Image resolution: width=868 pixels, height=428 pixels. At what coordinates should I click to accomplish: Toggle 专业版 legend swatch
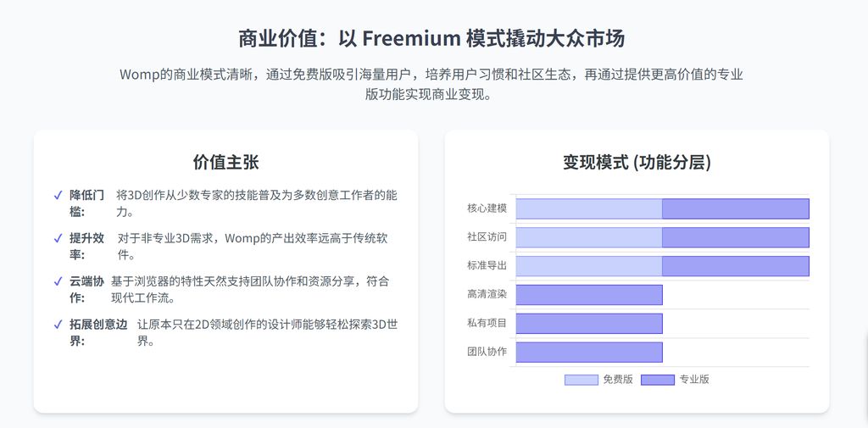[x=657, y=380]
